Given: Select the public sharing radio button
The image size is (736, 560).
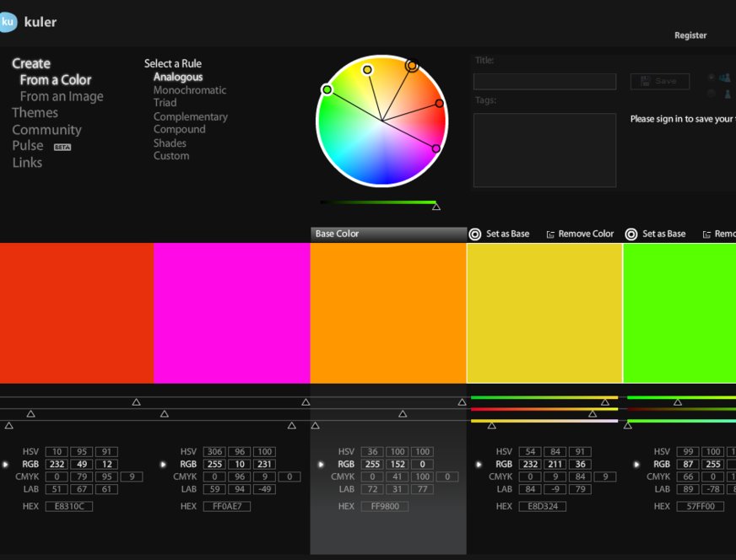Looking at the screenshot, I should coord(712,77).
